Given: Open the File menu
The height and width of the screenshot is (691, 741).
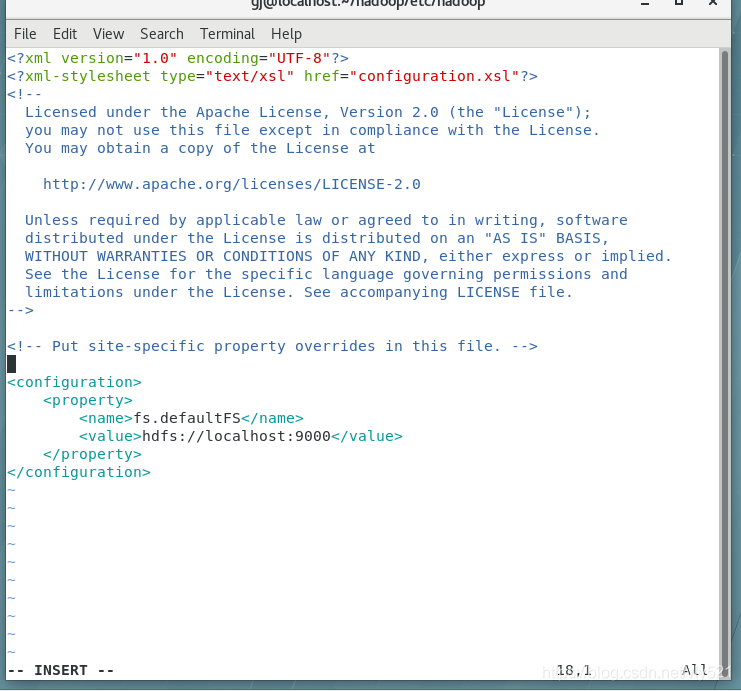Looking at the screenshot, I should tap(25, 34).
